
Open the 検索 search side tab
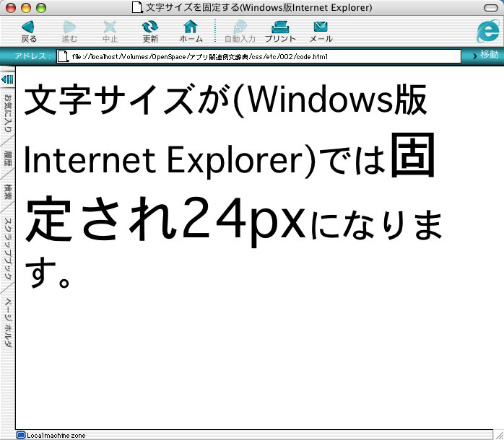coord(7,192)
